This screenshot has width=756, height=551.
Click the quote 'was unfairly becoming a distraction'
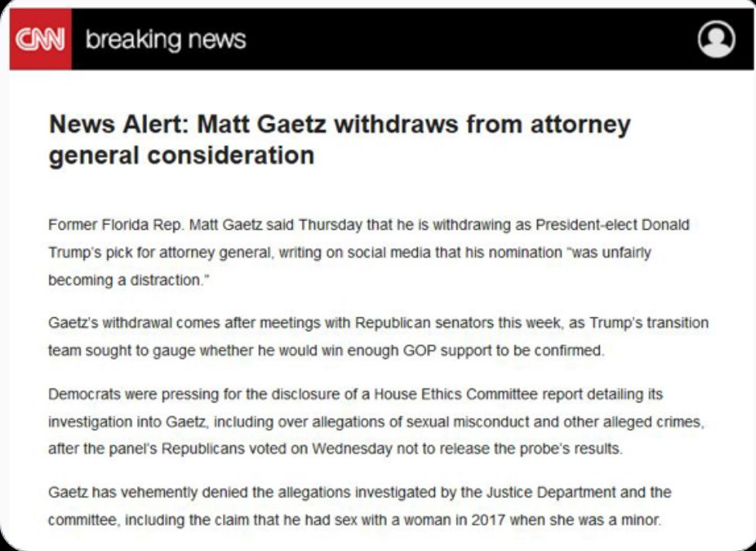pos(350,266)
